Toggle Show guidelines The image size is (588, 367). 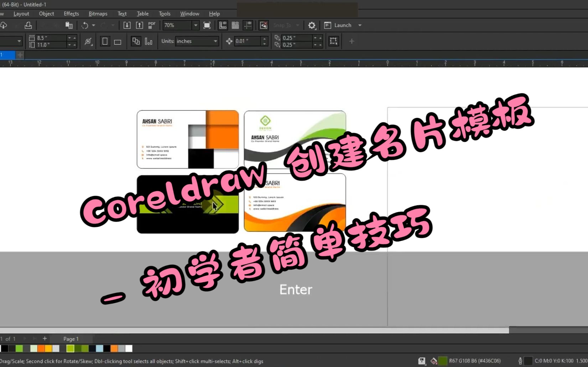point(248,25)
